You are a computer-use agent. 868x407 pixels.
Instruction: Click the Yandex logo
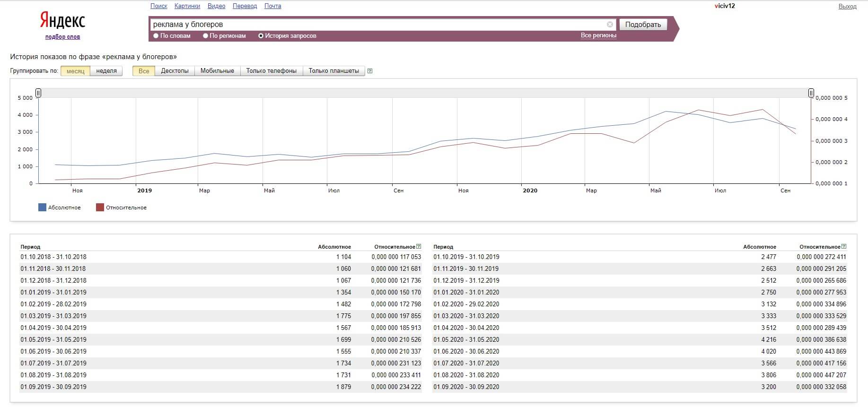click(62, 21)
